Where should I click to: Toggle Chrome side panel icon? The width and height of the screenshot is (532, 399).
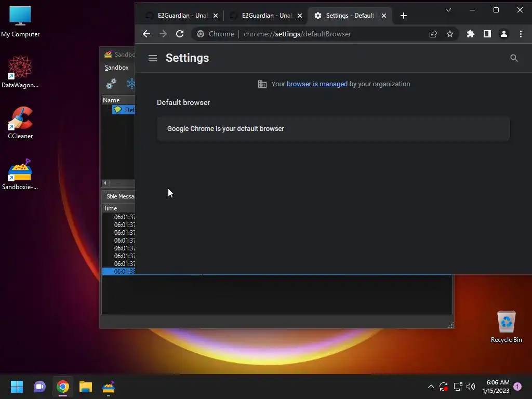487,34
